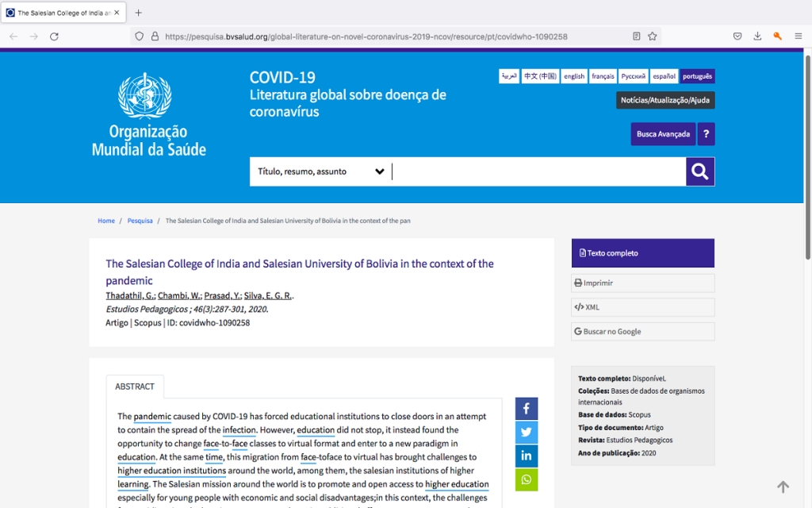Open the Título, resumo, assunto dropdown
Screen dimensions: 812x508
321,171
